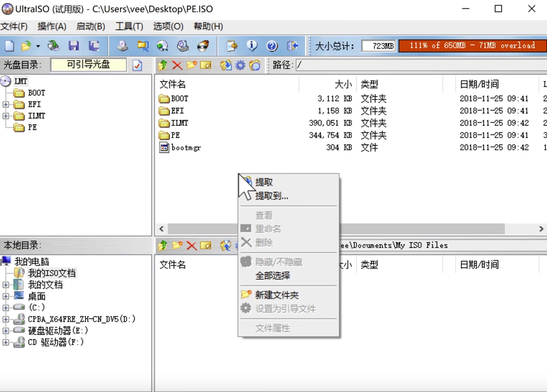Image resolution: width=547 pixels, height=392 pixels.
Task: Click the Up folder icon in local pane toolbar
Action: point(162,245)
